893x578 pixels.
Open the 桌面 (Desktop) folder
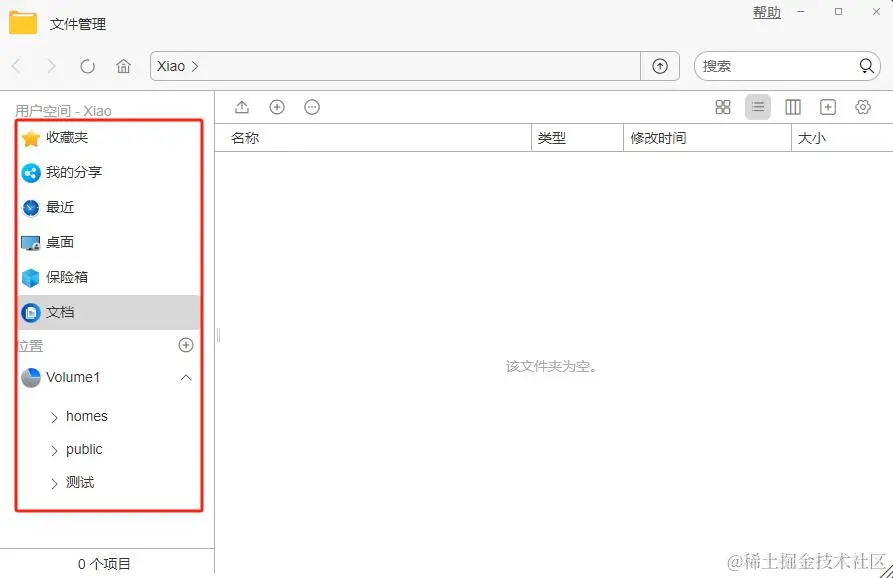point(58,242)
